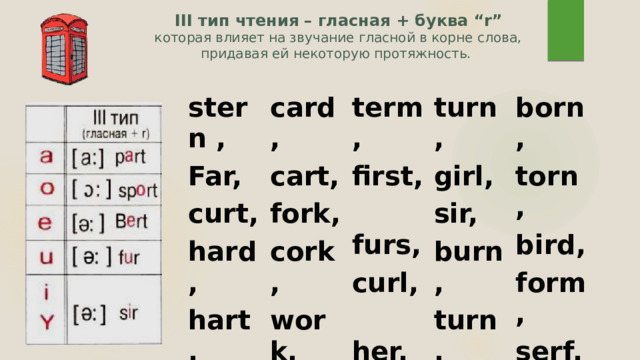Viewport: 640px width, 360px height.
Task: Click the word "term" in the word list
Action: coord(387,108)
